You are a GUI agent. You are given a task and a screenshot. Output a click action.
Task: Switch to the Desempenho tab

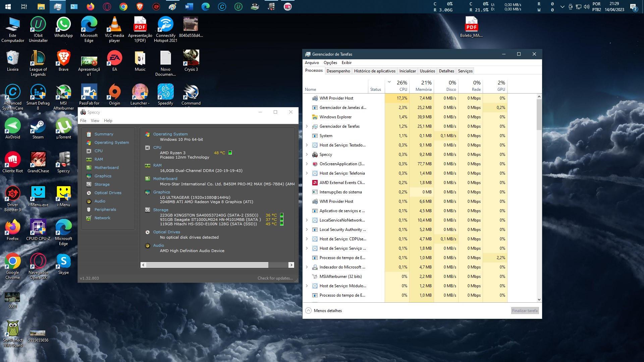pyautogui.click(x=338, y=71)
